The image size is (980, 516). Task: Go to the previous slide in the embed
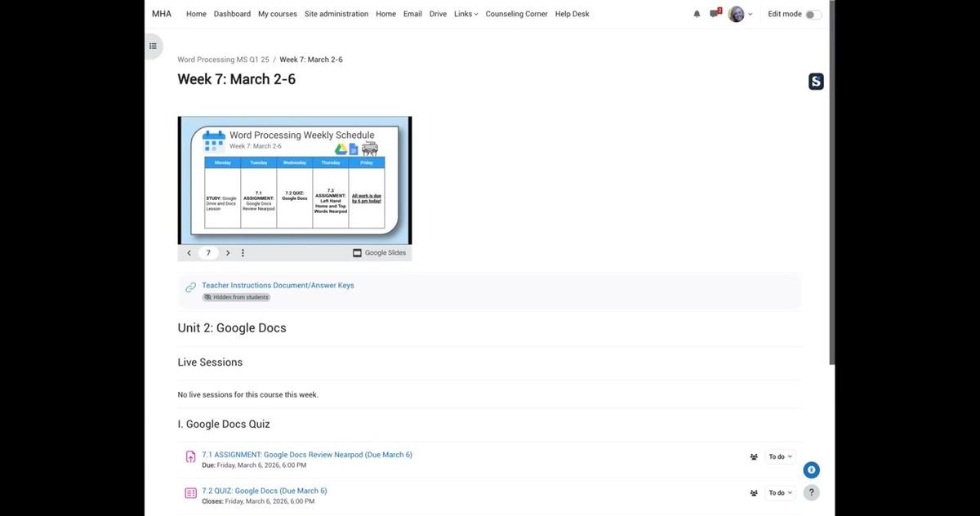click(x=189, y=253)
